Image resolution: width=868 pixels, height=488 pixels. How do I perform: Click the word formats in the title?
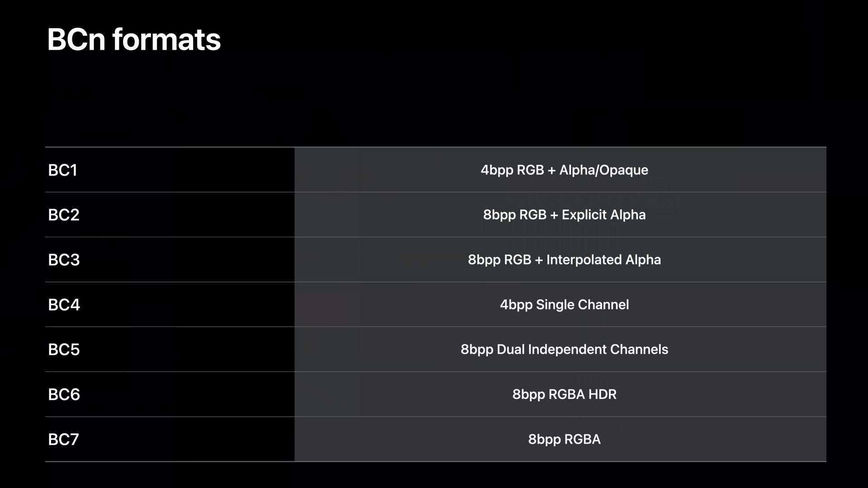(166, 39)
